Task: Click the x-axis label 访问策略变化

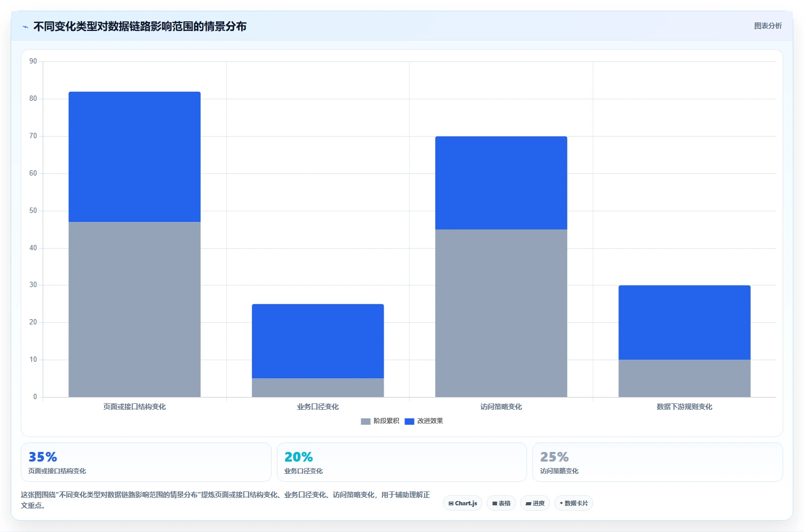Action: 501,407
